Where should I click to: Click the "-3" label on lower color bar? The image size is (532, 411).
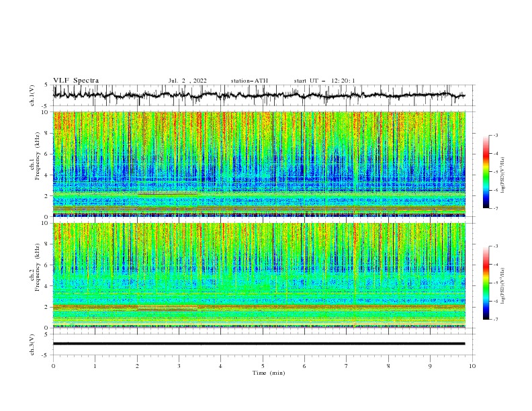495,246
